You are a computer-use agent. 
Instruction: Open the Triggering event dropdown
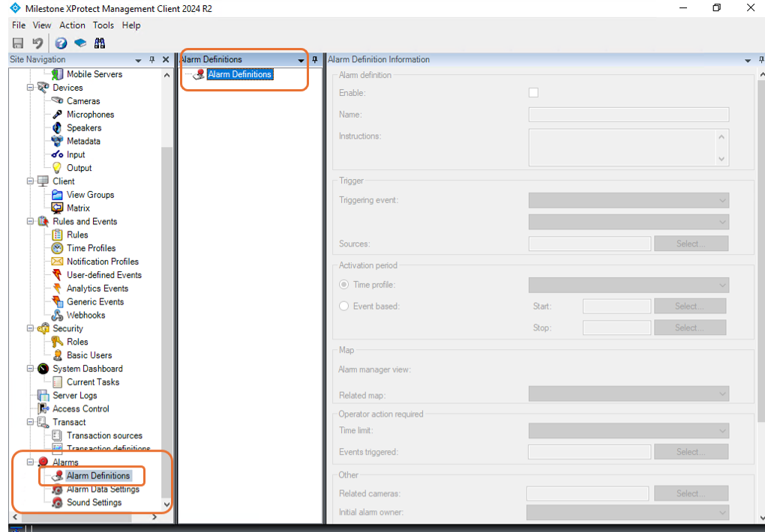pos(628,200)
